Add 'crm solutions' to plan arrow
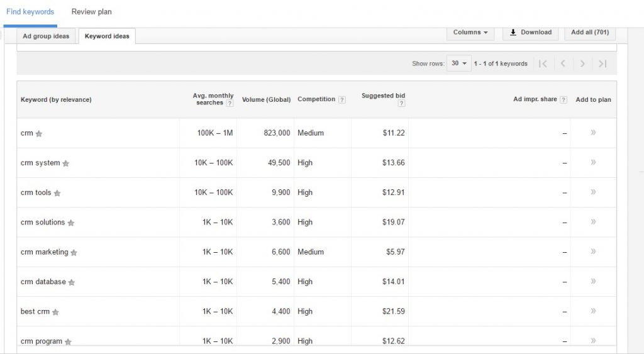Image resolution: width=644 pixels, height=354 pixels. click(593, 222)
